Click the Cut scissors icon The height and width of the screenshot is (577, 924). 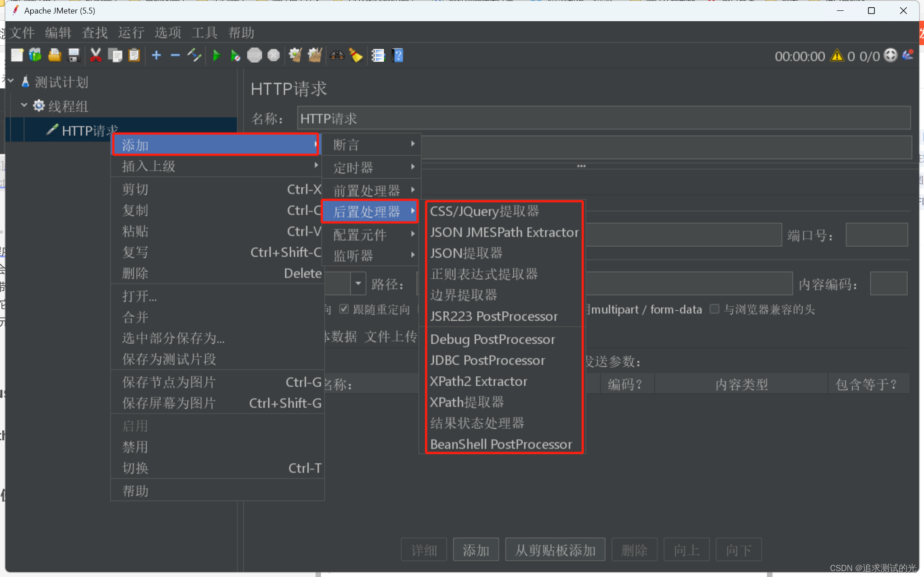tap(96, 55)
